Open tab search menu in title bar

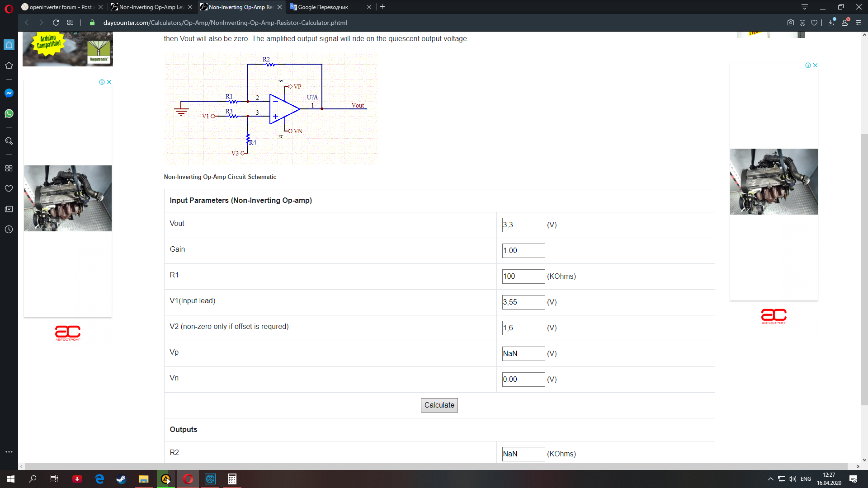pos(805,7)
